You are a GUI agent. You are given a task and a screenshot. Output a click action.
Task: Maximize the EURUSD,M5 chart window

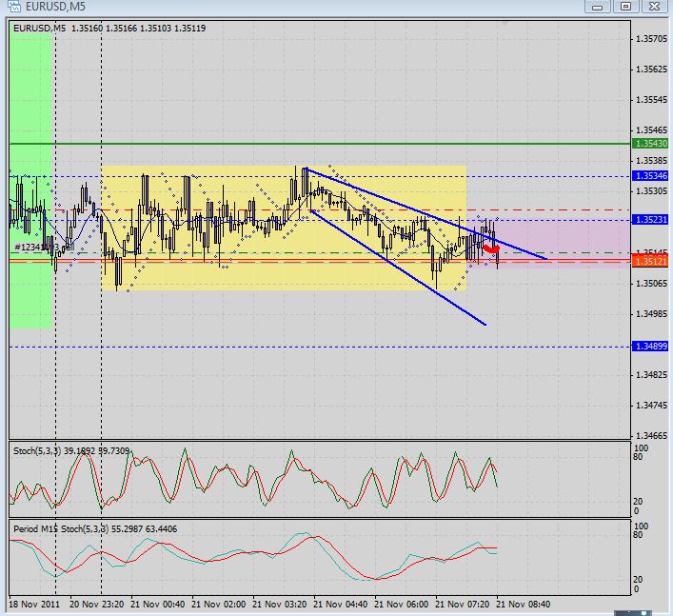point(625,6)
